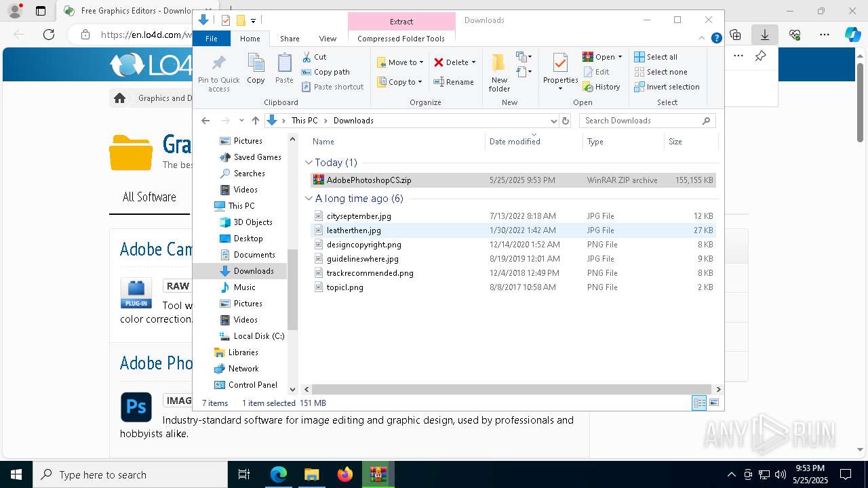The image size is (868, 488).
Task: Open WinRAR from the taskbar
Action: [378, 474]
